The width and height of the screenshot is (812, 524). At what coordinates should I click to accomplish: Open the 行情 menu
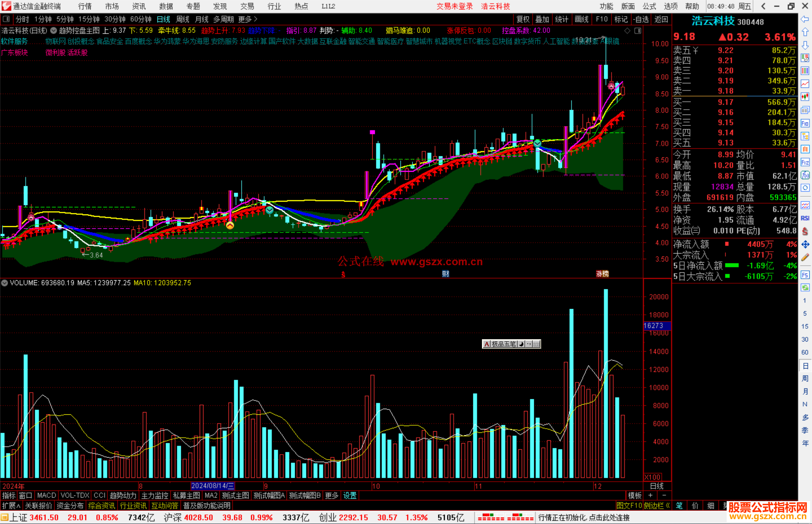point(85,6)
